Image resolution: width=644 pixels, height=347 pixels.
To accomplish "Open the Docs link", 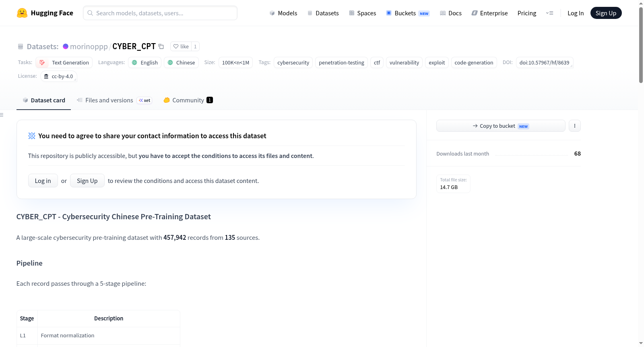I will pyautogui.click(x=450, y=13).
